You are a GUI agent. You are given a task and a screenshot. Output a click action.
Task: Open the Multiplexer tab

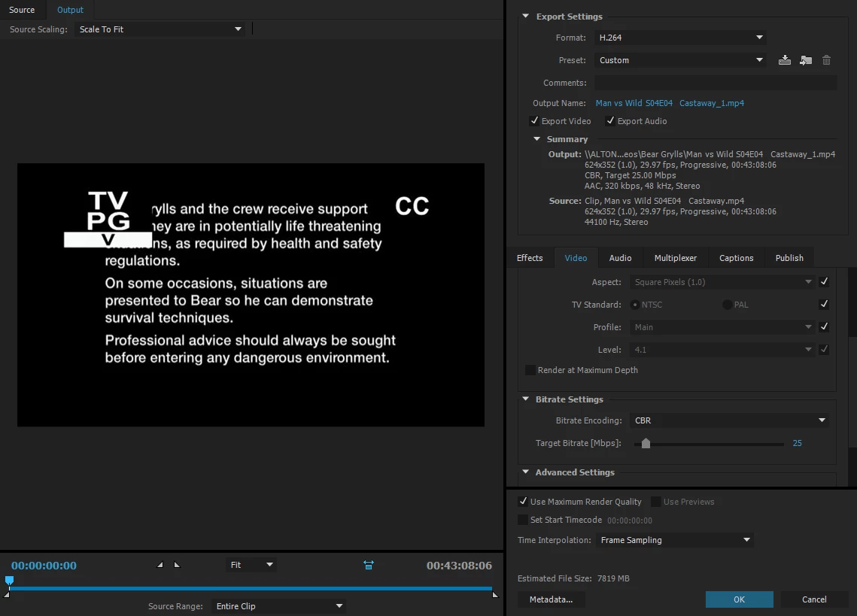click(x=676, y=258)
